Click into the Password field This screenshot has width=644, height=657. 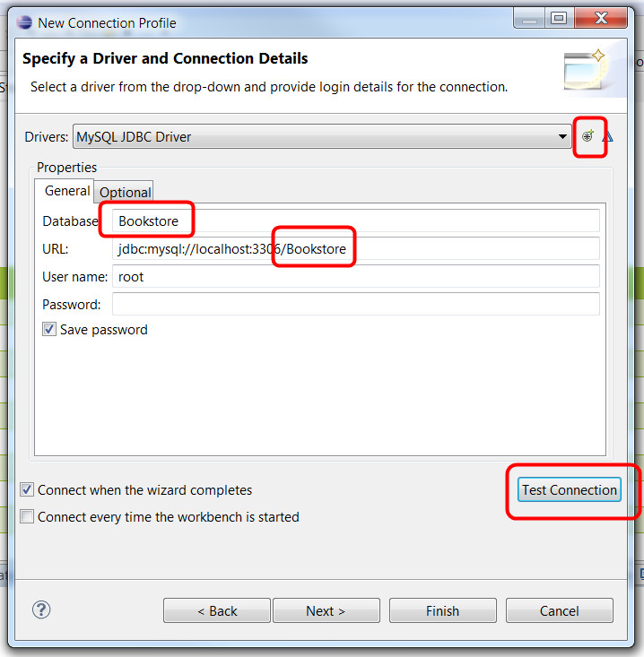tap(355, 304)
